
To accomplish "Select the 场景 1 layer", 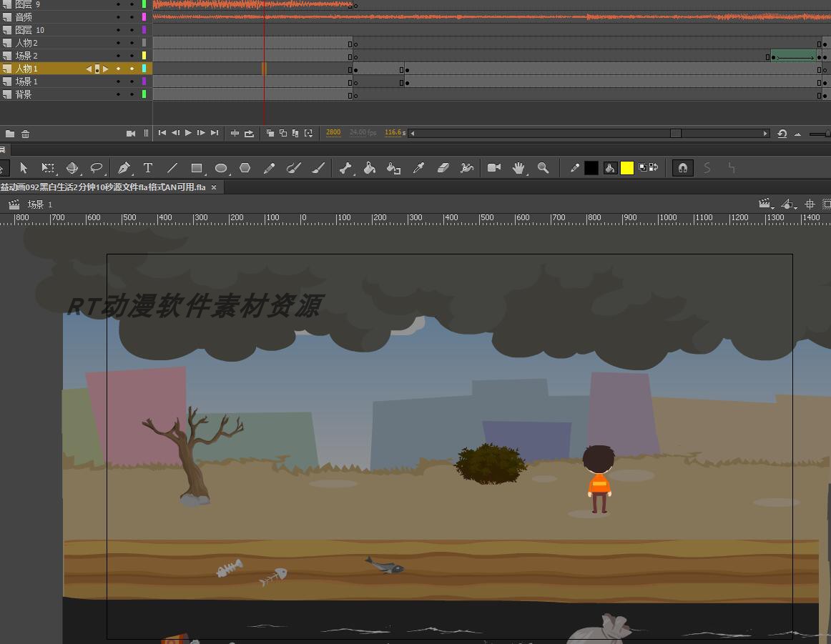I will [77, 81].
